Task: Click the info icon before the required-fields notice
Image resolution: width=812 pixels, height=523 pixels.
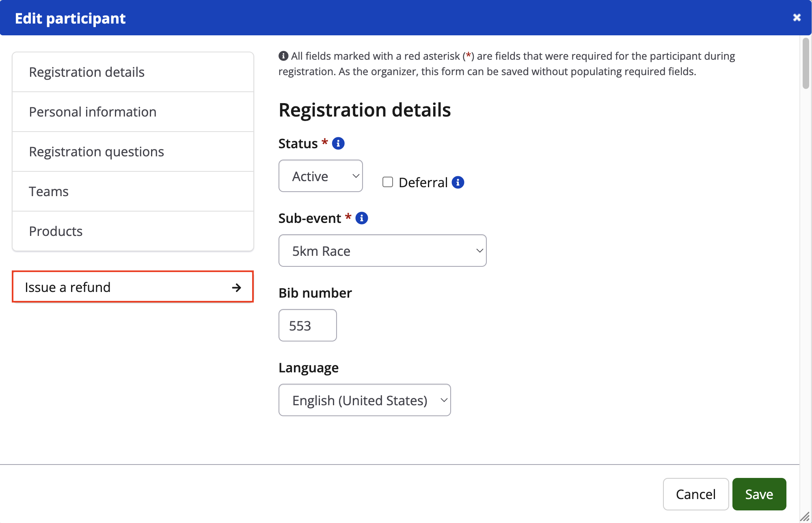Action: pos(283,56)
